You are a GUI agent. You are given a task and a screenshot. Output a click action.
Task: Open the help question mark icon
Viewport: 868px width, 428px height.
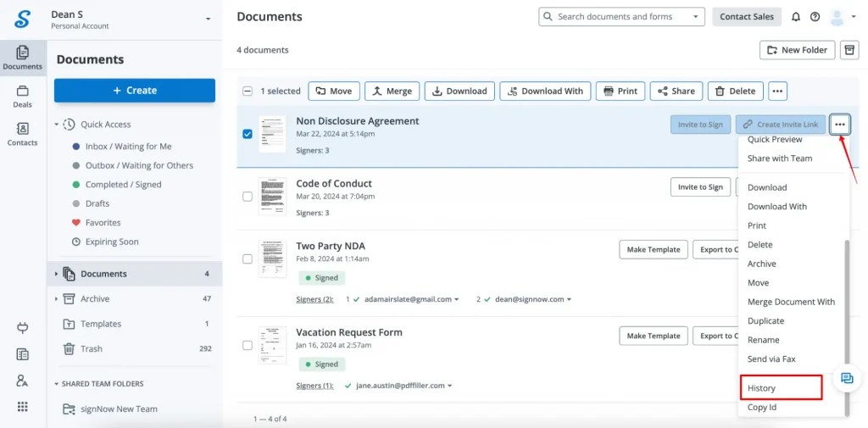pyautogui.click(x=815, y=17)
